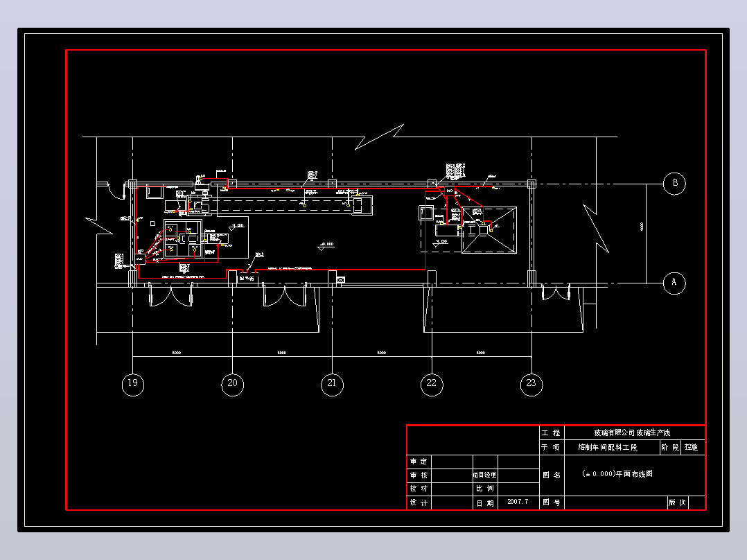
Task: Click the dimension text between axes 19 and 20
Action: point(177,353)
